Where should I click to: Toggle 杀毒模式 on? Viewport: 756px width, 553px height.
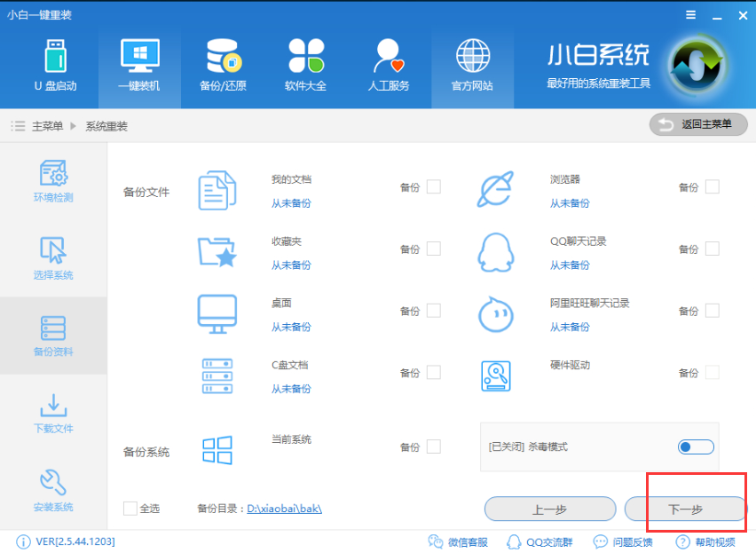(695, 446)
